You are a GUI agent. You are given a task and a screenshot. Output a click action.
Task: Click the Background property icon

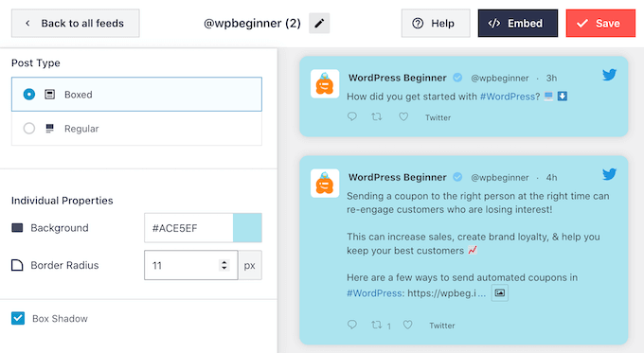coord(17,228)
